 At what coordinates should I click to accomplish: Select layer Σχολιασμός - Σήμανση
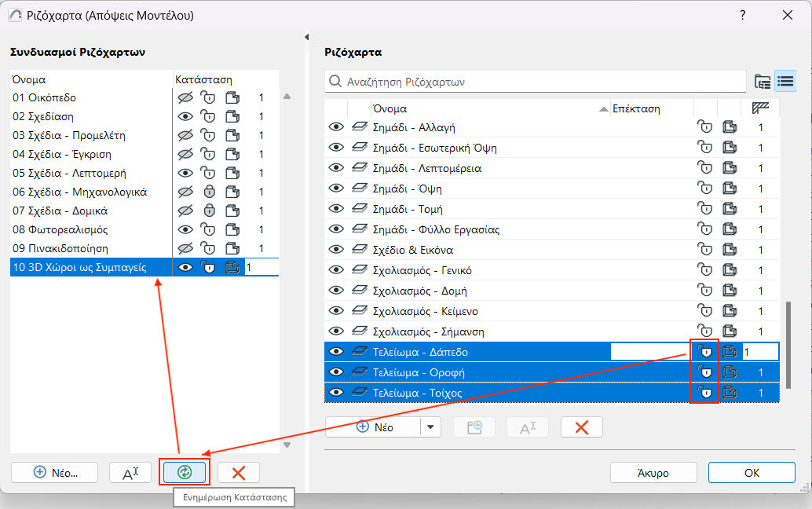(x=428, y=332)
